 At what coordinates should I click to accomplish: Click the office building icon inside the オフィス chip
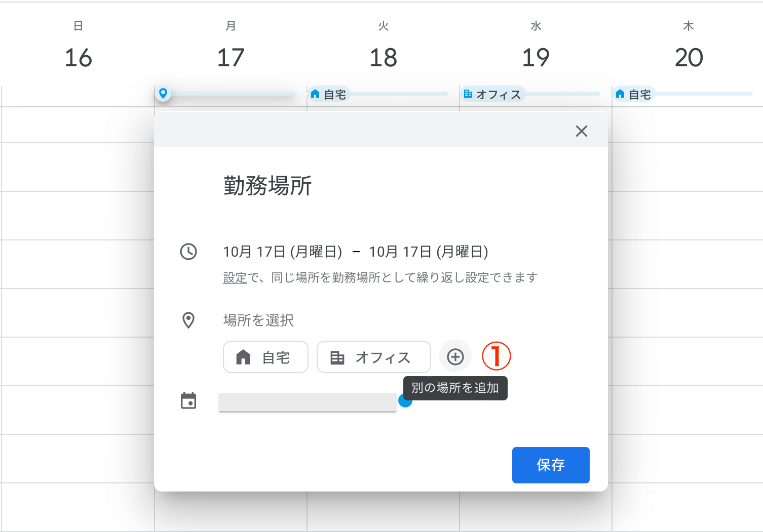click(x=338, y=357)
